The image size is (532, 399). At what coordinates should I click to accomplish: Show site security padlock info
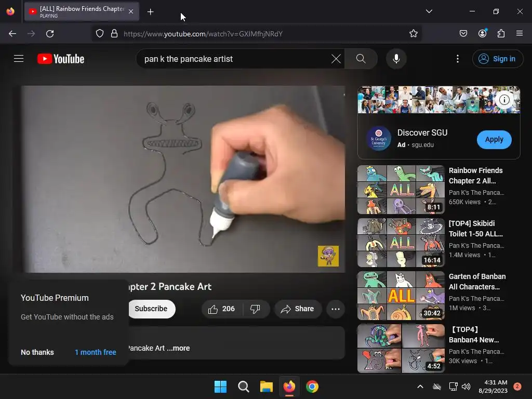pos(114,34)
